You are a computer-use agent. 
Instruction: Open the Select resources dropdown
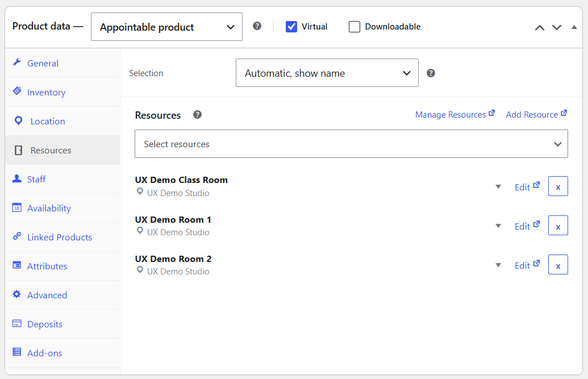point(351,144)
